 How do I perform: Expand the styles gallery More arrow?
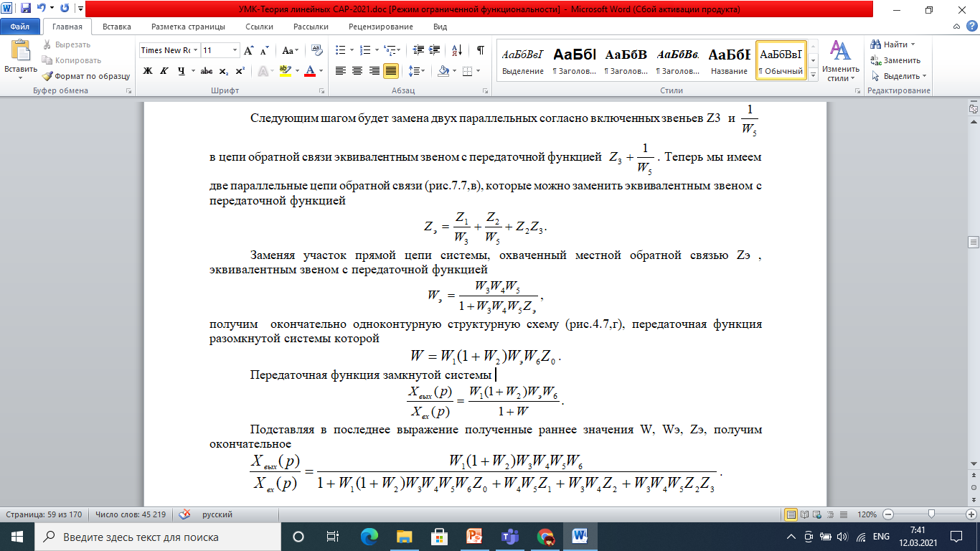813,75
